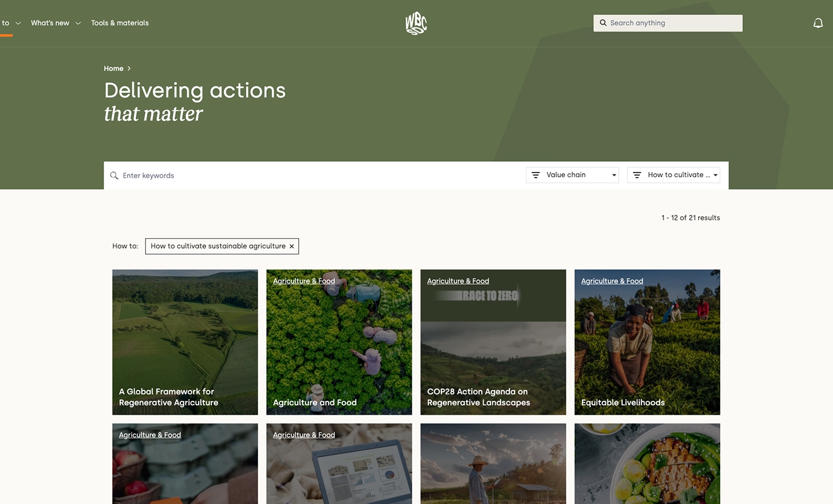Open A Global Framework for Regenerative Agriculture card

[x=185, y=342]
